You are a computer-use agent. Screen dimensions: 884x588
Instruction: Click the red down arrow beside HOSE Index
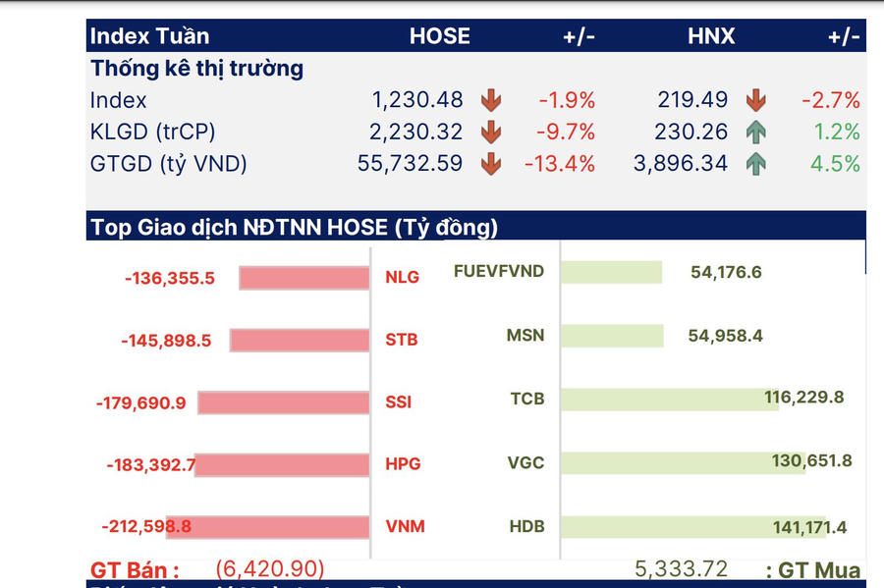[x=491, y=100]
